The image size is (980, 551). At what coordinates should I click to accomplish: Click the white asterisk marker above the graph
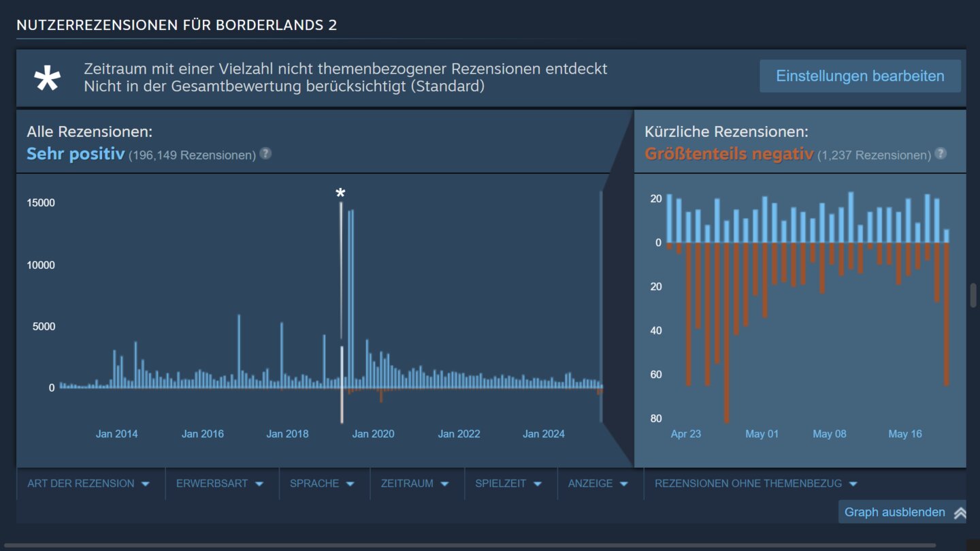tap(340, 194)
